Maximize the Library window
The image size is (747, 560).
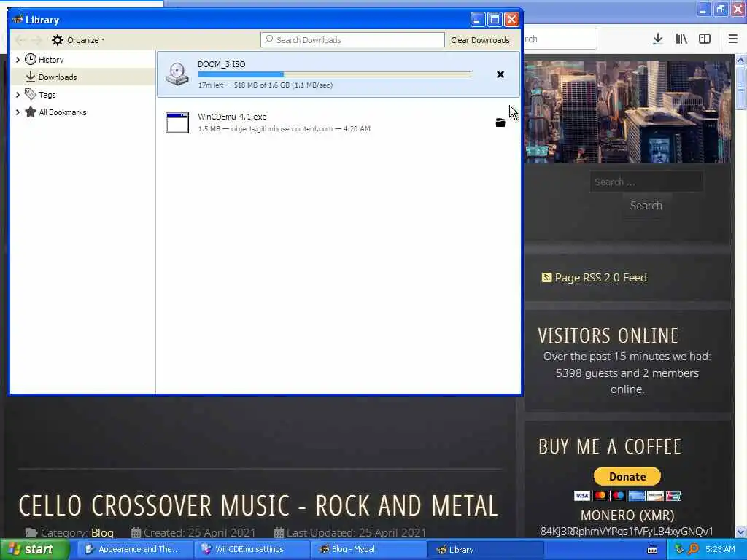click(x=495, y=20)
